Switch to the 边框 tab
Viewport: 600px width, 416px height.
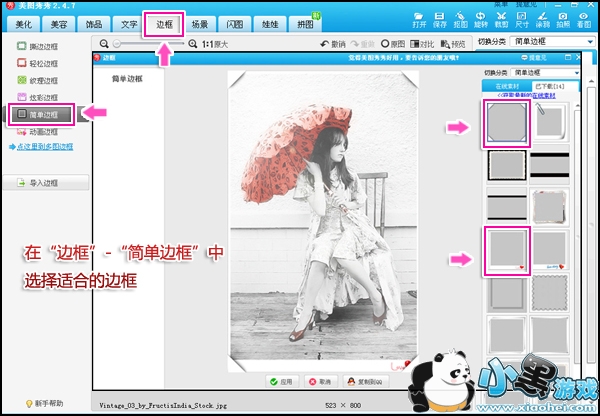coord(165,22)
